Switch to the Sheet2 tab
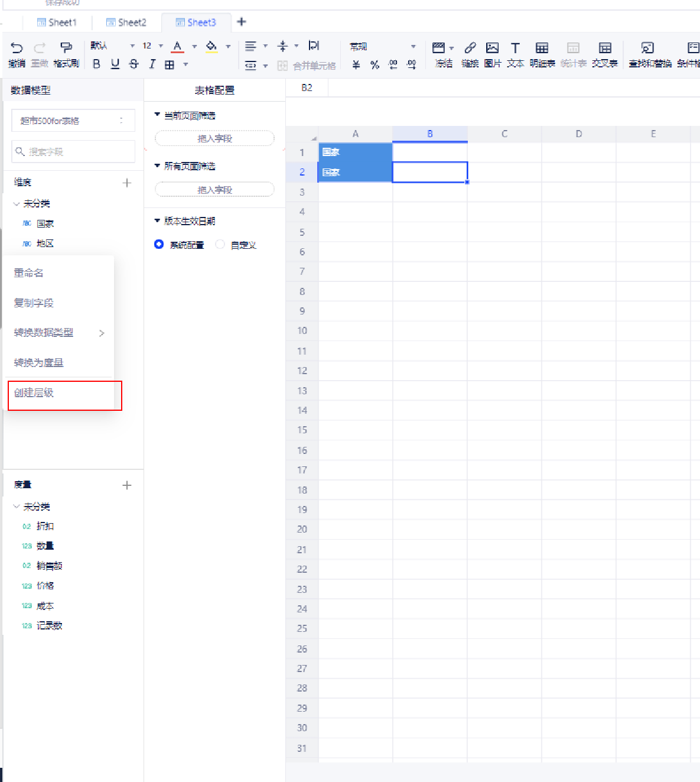 (x=126, y=22)
